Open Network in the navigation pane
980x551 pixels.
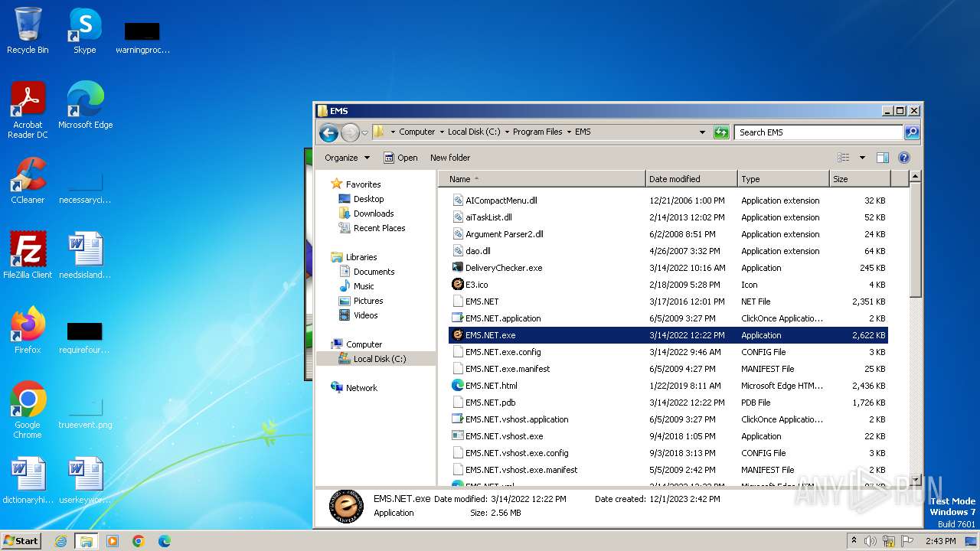[361, 388]
